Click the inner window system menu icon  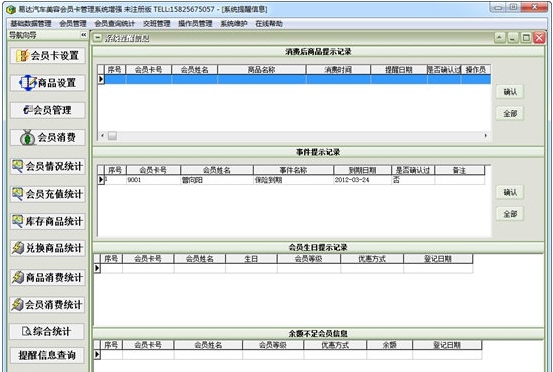[98, 38]
